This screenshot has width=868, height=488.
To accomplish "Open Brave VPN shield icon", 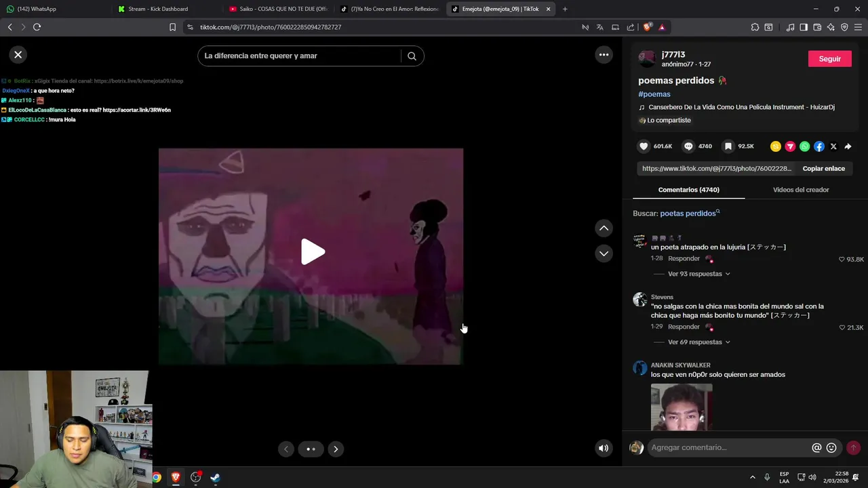I will click(844, 27).
